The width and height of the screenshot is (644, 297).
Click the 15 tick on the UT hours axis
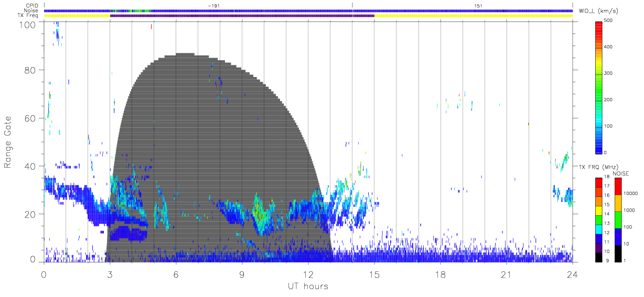(374, 274)
